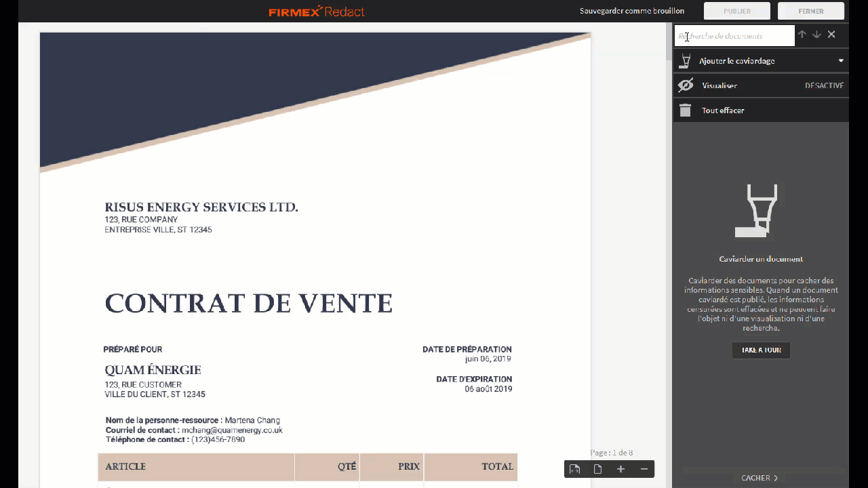The width and height of the screenshot is (868, 488).
Task: Click the FERMER button
Action: pyautogui.click(x=811, y=11)
